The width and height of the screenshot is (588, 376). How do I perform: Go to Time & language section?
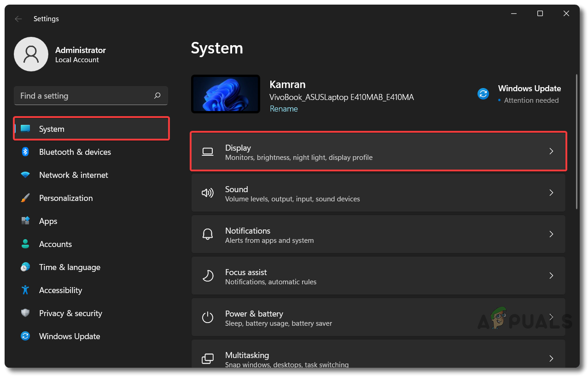70,267
